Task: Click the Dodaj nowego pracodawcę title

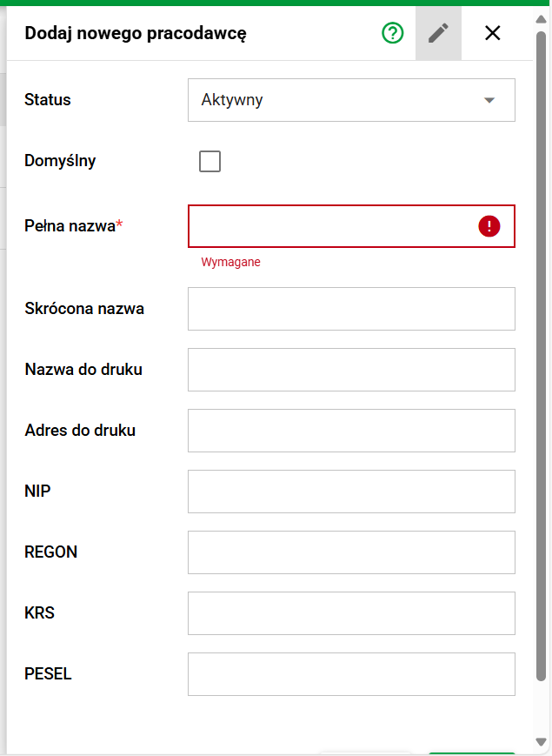Action: (x=136, y=34)
